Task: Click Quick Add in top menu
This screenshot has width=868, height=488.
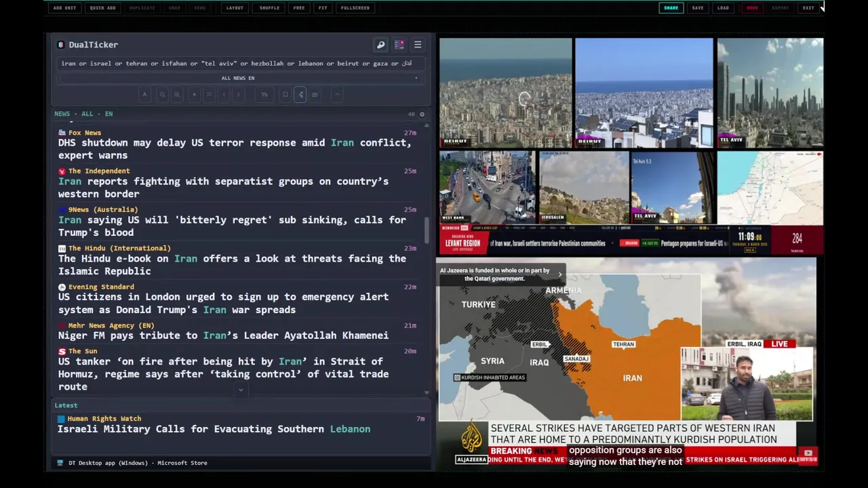Action: 102,8
